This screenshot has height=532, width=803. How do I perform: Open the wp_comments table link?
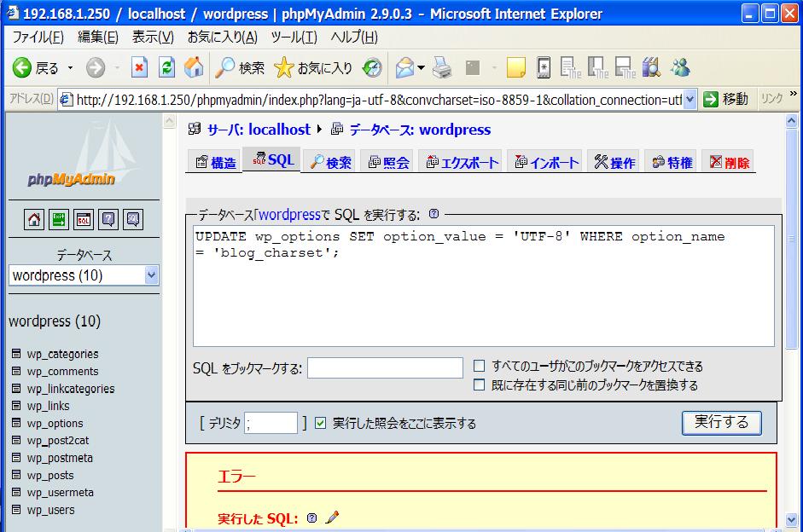[x=62, y=371]
